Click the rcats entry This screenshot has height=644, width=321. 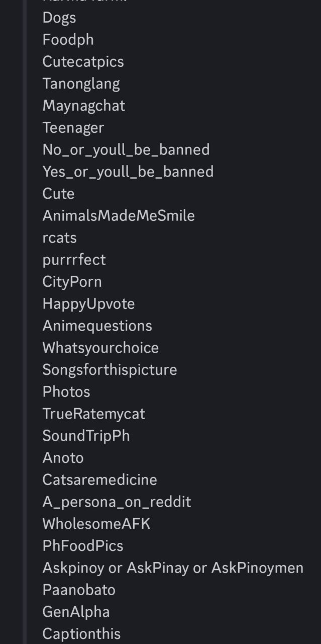point(60,238)
